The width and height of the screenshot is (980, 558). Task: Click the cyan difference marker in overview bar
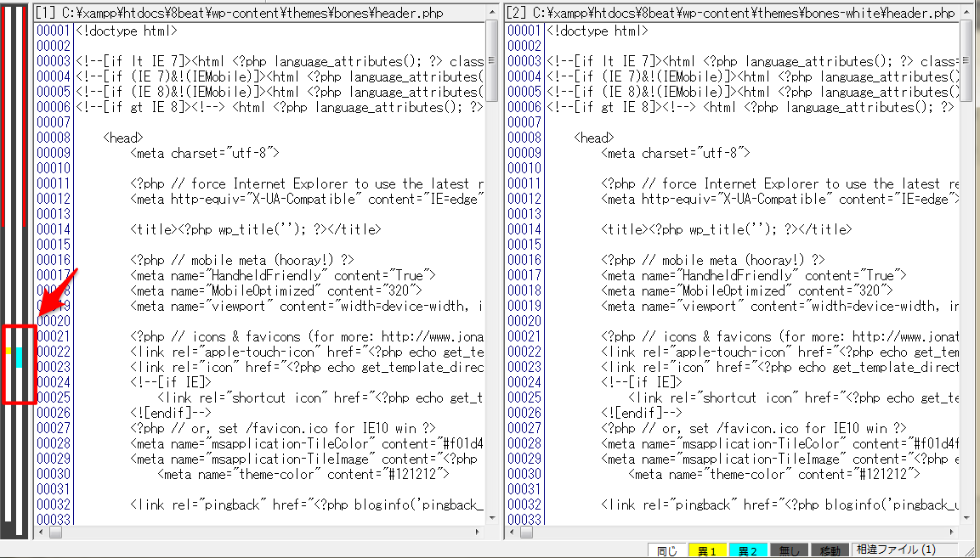point(19,357)
